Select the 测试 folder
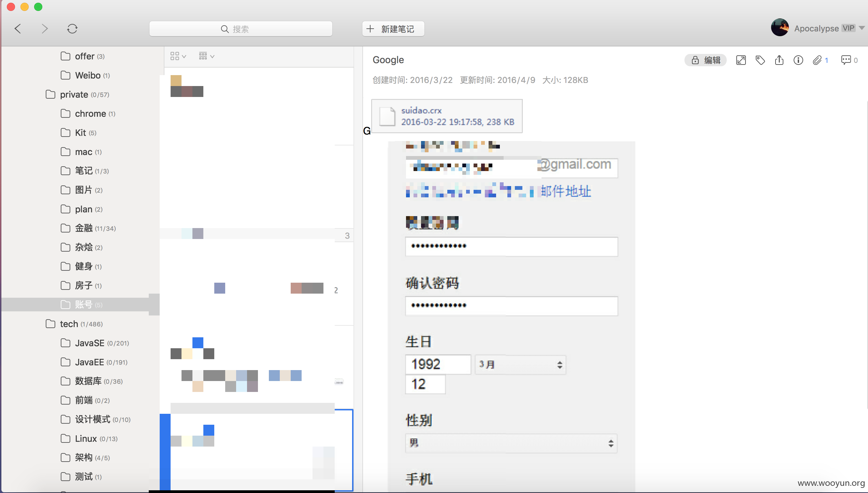The height and width of the screenshot is (493, 868). 81,477
